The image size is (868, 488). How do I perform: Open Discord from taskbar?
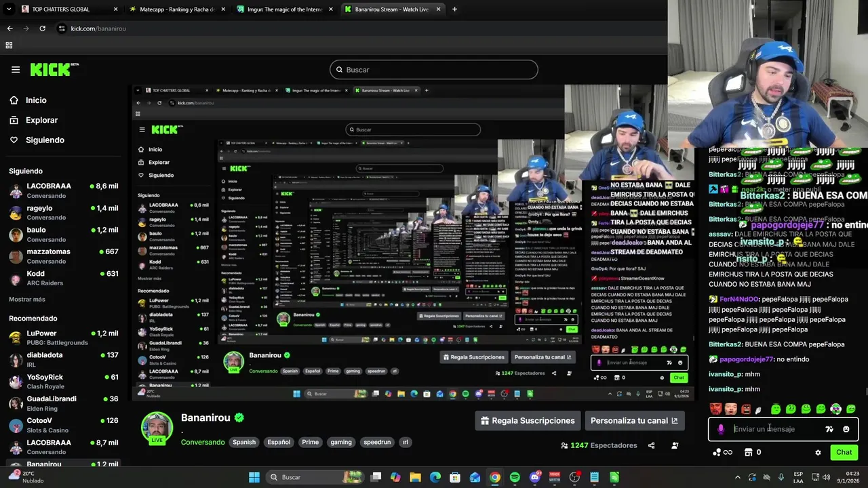click(x=534, y=477)
